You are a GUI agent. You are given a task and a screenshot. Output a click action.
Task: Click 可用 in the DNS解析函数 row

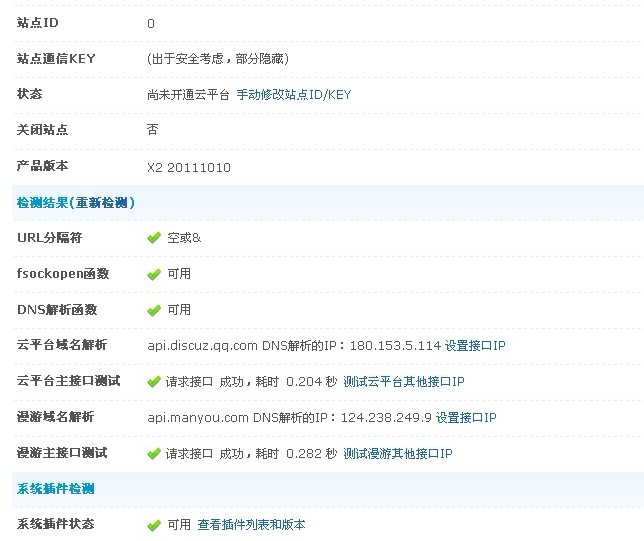[x=179, y=310]
